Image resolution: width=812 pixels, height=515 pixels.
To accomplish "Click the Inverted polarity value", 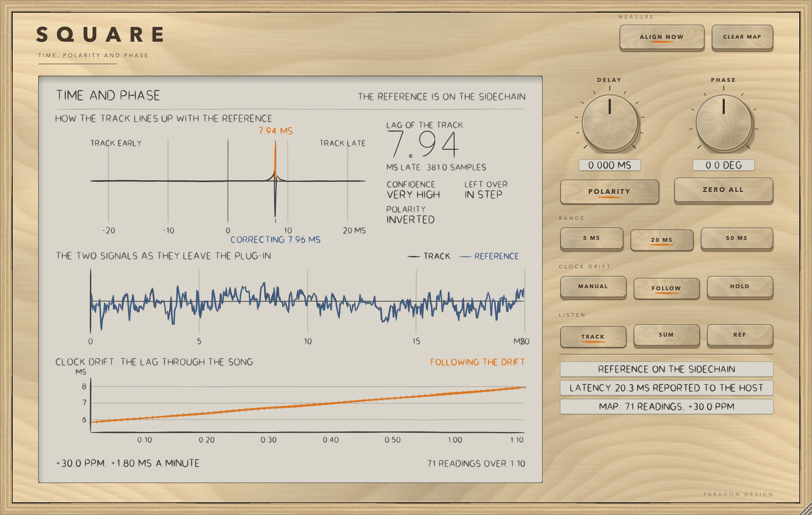I will tap(411, 220).
